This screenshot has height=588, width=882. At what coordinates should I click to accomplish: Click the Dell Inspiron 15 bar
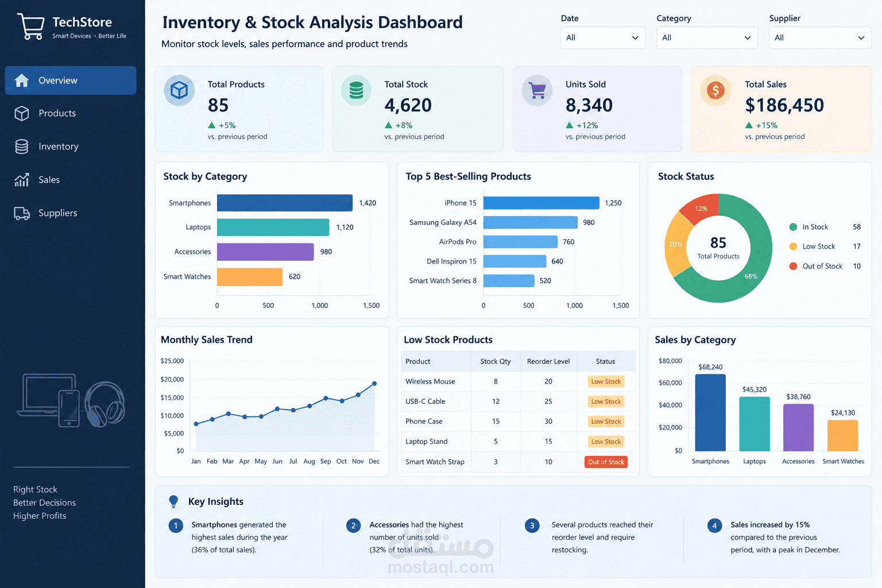(x=514, y=261)
